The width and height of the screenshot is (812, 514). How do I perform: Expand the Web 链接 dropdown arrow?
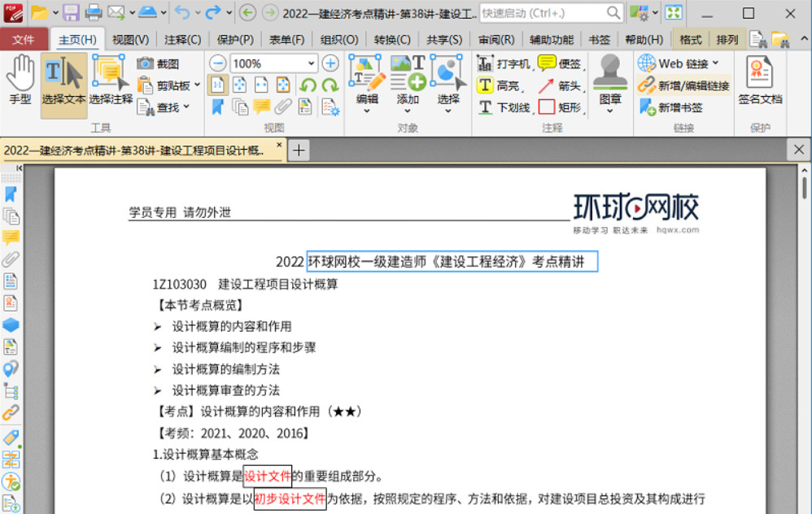pyautogui.click(x=716, y=63)
